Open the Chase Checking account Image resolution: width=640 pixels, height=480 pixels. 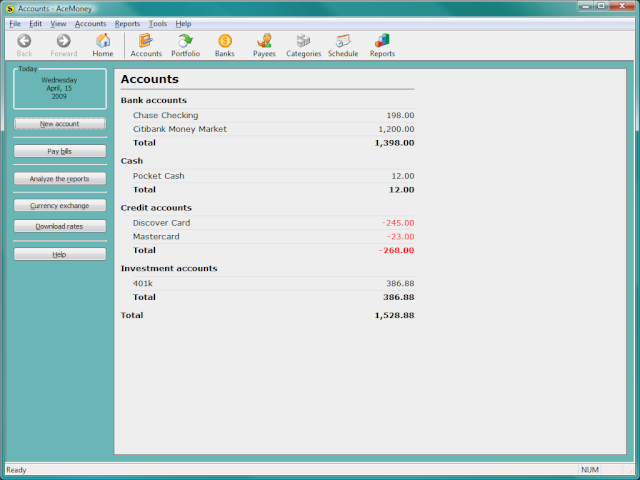[165, 116]
